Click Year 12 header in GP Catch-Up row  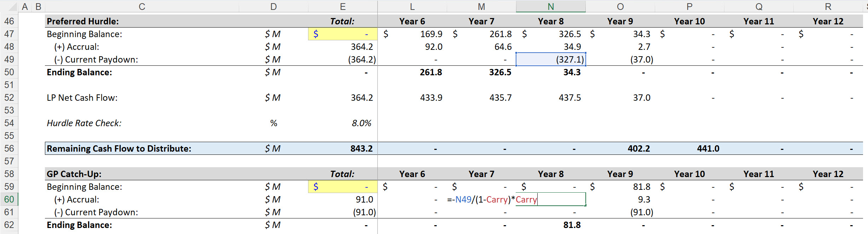tap(828, 174)
